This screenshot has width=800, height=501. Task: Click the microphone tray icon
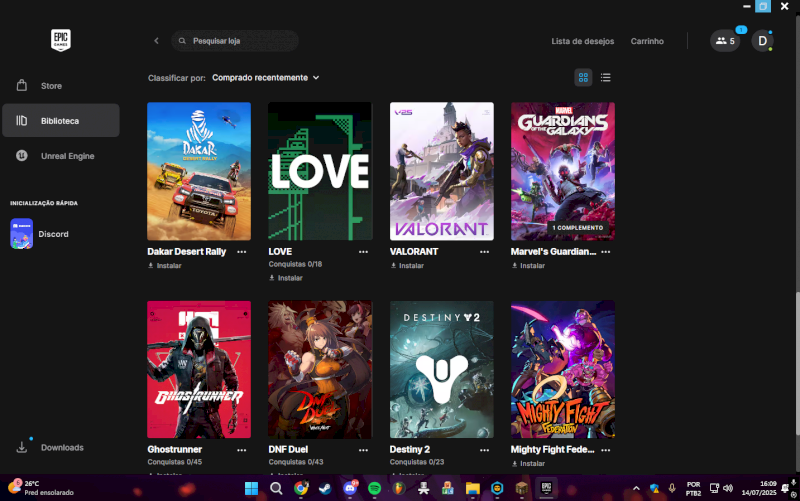[x=672, y=488]
